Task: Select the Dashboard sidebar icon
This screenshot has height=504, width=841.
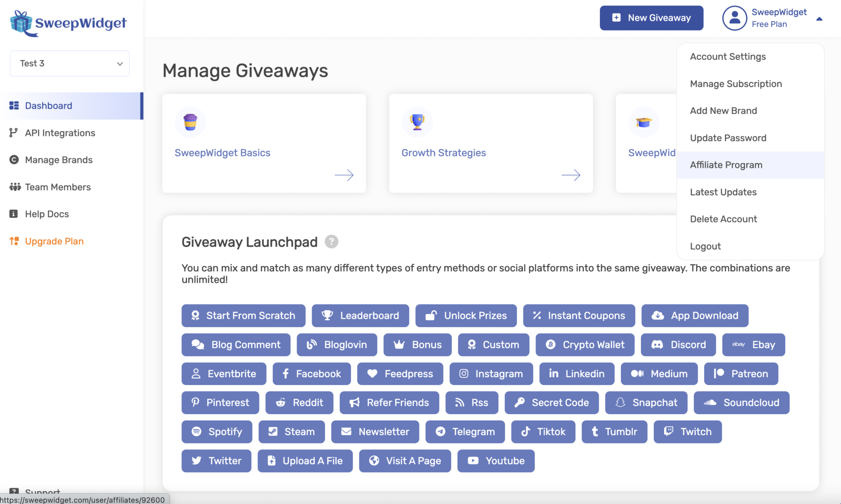Action: click(x=14, y=105)
